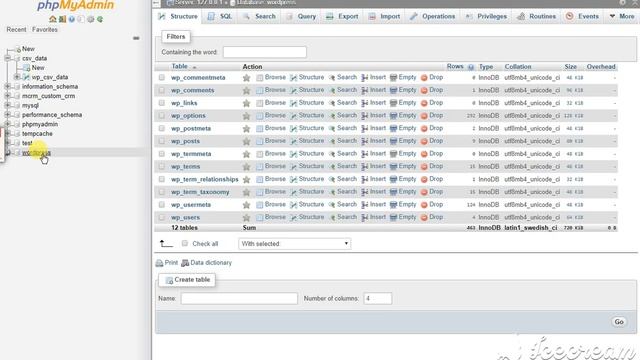Star wp_users as favorite
The width and height of the screenshot is (640, 360).
(247, 218)
